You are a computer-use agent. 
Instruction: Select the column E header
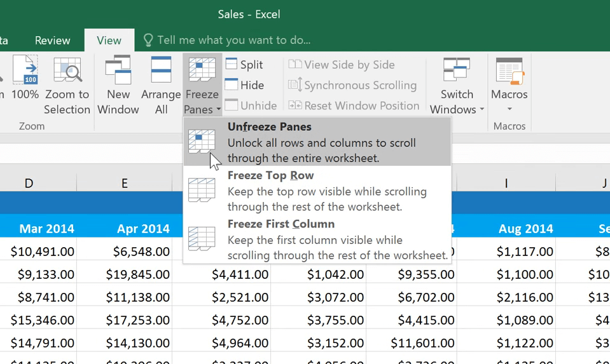click(124, 183)
